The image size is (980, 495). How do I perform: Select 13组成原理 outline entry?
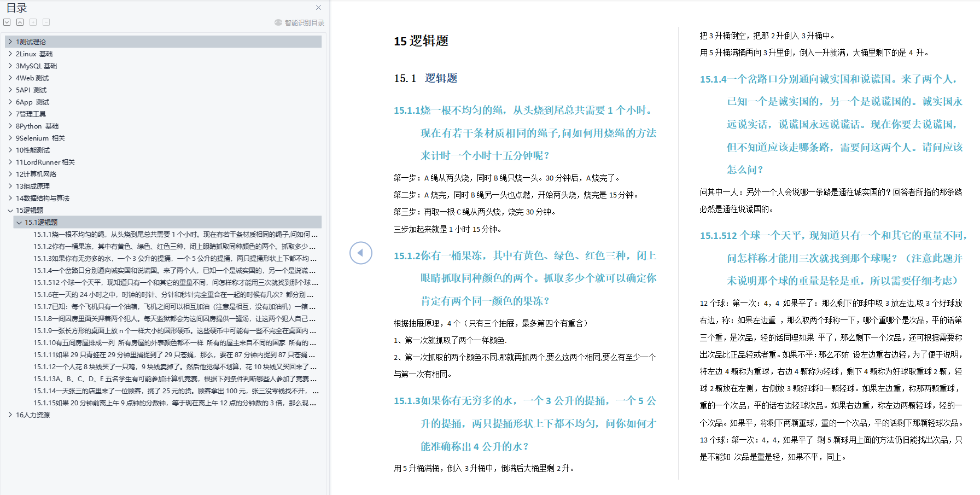[32, 186]
